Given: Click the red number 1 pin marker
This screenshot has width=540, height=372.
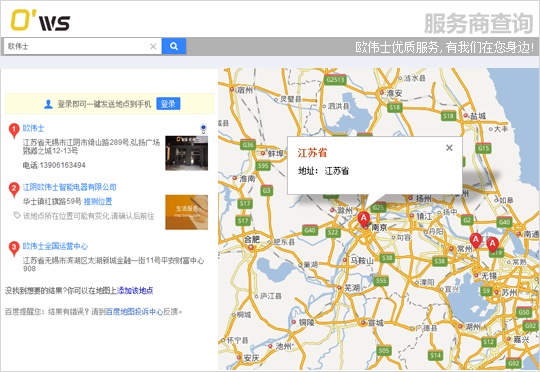Looking at the screenshot, I should click(x=14, y=131).
